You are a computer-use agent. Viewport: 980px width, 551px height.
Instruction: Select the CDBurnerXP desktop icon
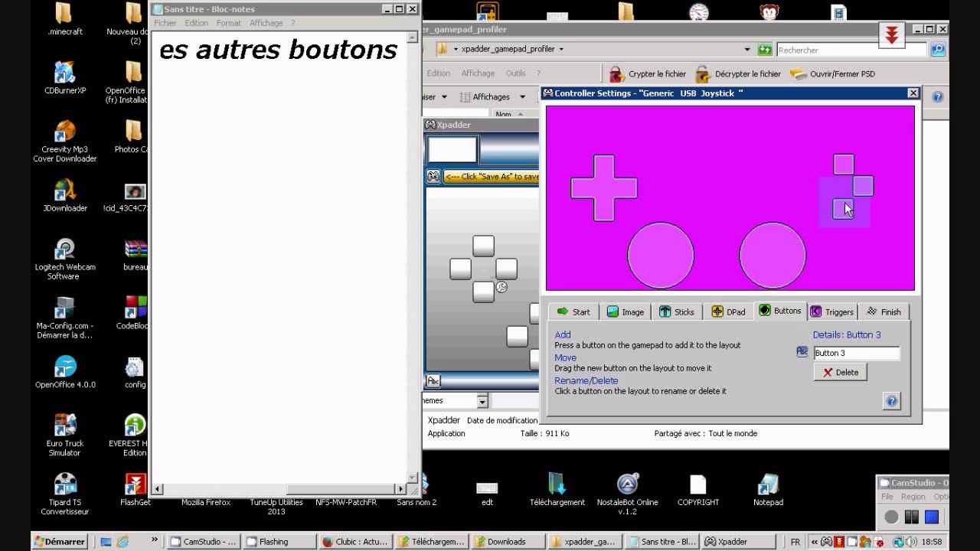(x=65, y=78)
